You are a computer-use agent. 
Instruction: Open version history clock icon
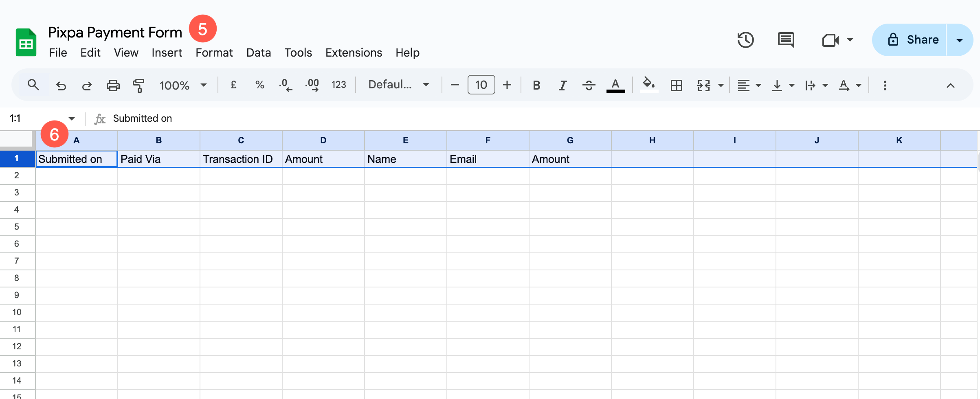click(745, 40)
